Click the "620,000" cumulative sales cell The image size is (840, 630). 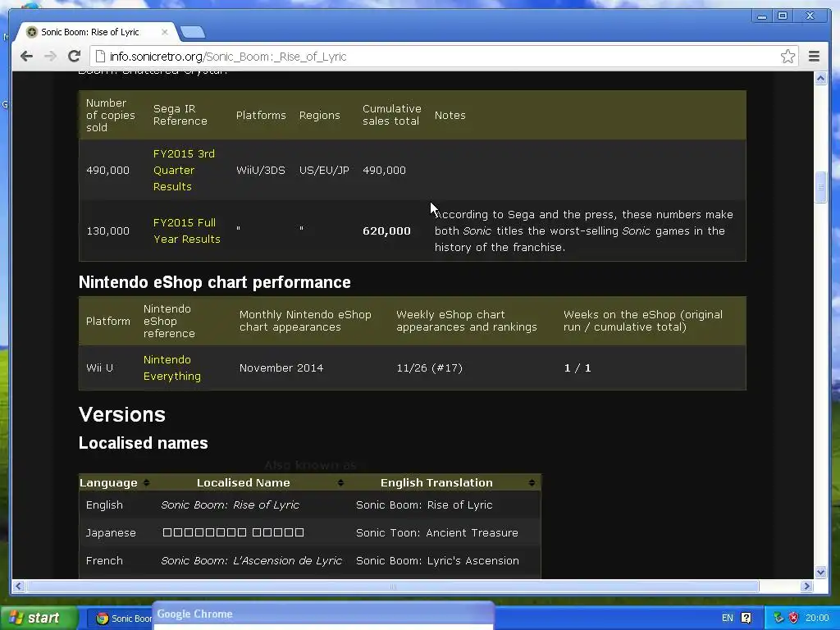(x=386, y=231)
